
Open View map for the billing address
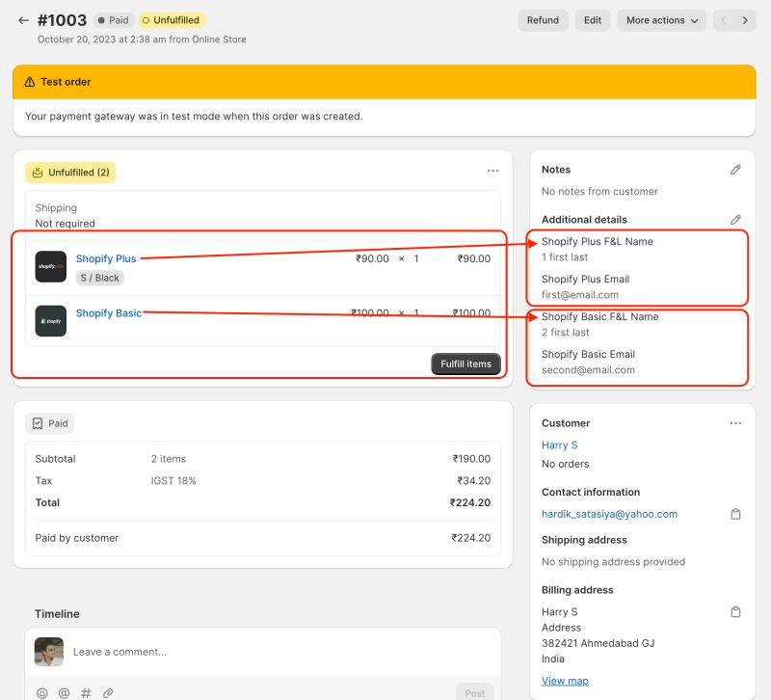[565, 680]
